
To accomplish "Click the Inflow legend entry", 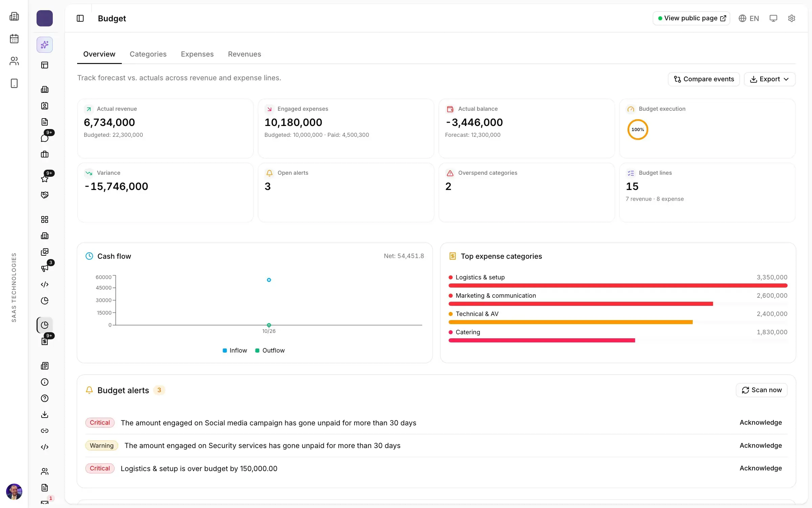I will pyautogui.click(x=235, y=351).
